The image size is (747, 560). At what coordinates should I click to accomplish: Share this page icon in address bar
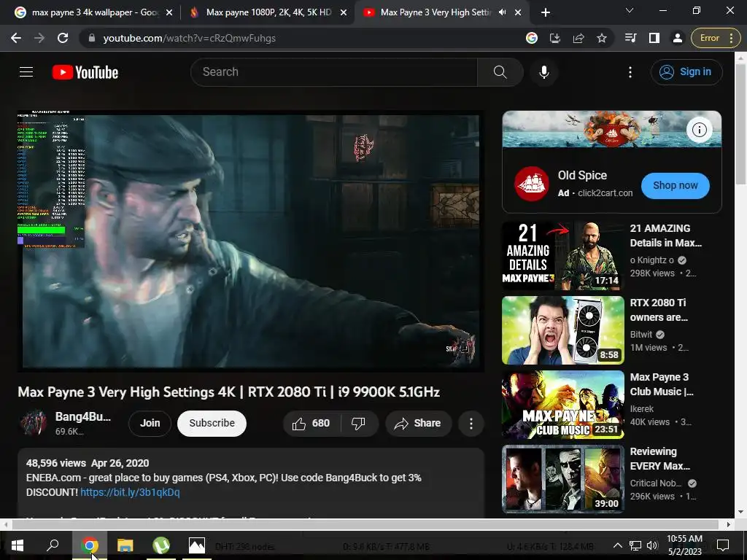click(578, 38)
